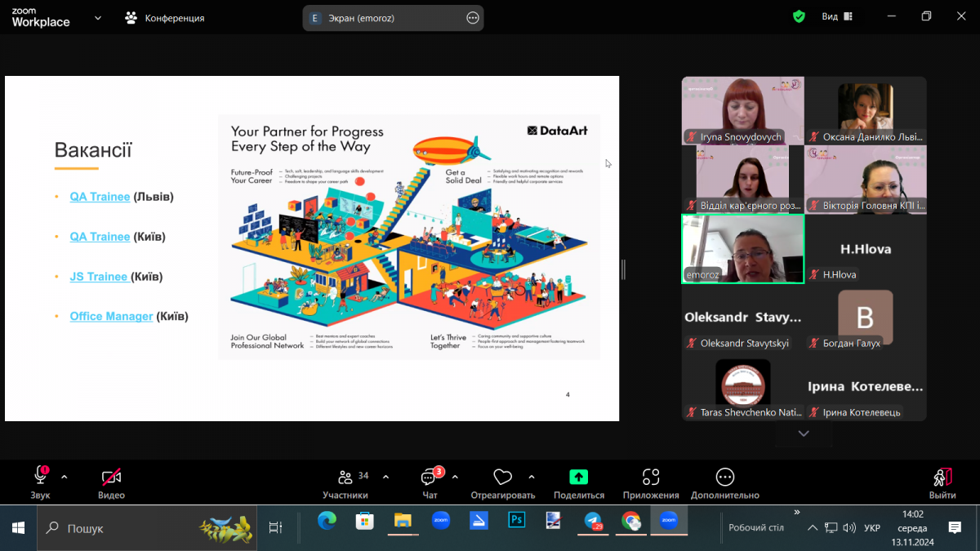Expand audio options arrow next to Звук

tap(65, 477)
